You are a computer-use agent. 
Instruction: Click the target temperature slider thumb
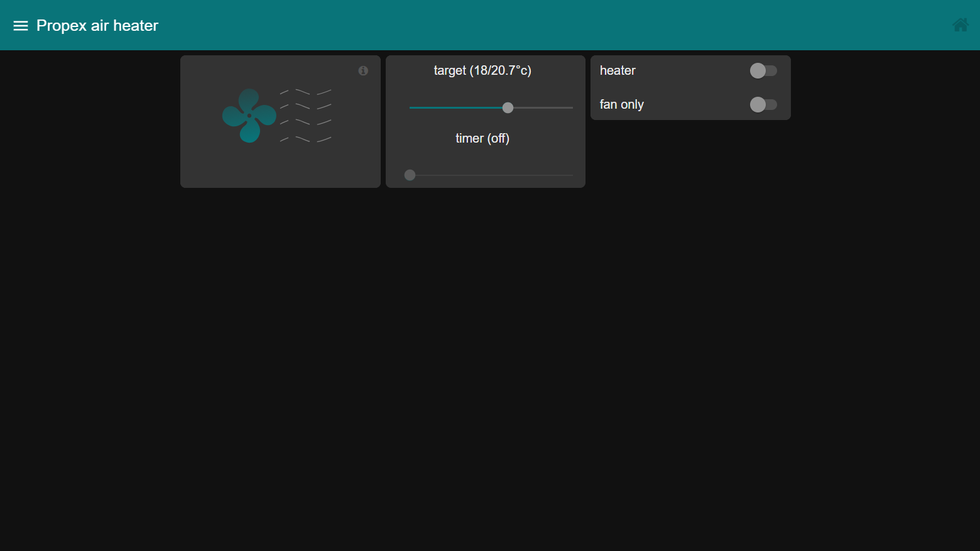click(x=508, y=107)
